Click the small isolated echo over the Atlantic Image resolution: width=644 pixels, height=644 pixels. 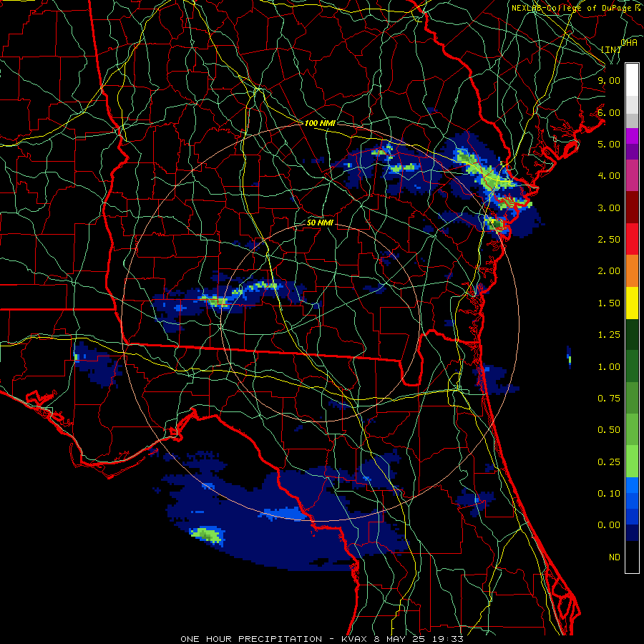pyautogui.click(x=569, y=357)
